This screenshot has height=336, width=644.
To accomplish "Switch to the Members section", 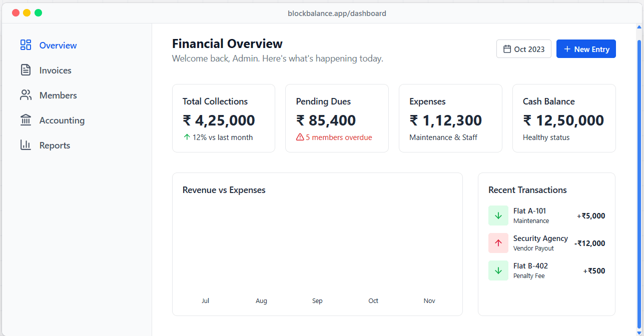I will tap(58, 95).
